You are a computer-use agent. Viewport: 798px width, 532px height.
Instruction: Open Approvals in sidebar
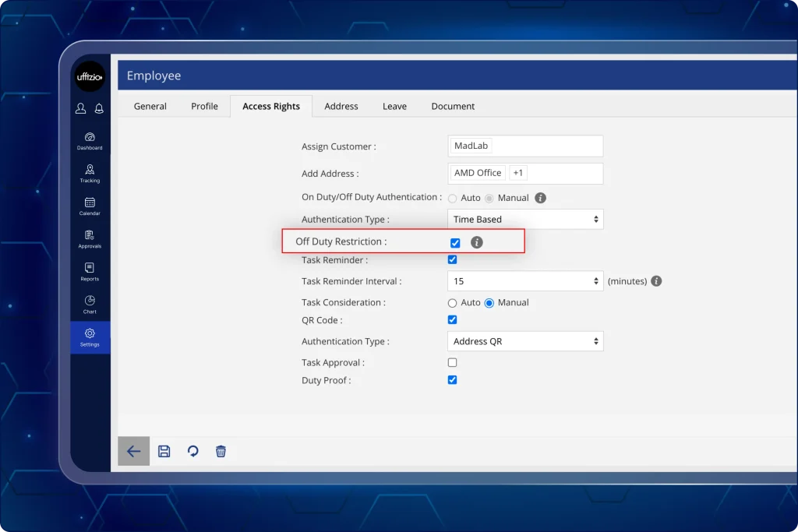[90, 239]
